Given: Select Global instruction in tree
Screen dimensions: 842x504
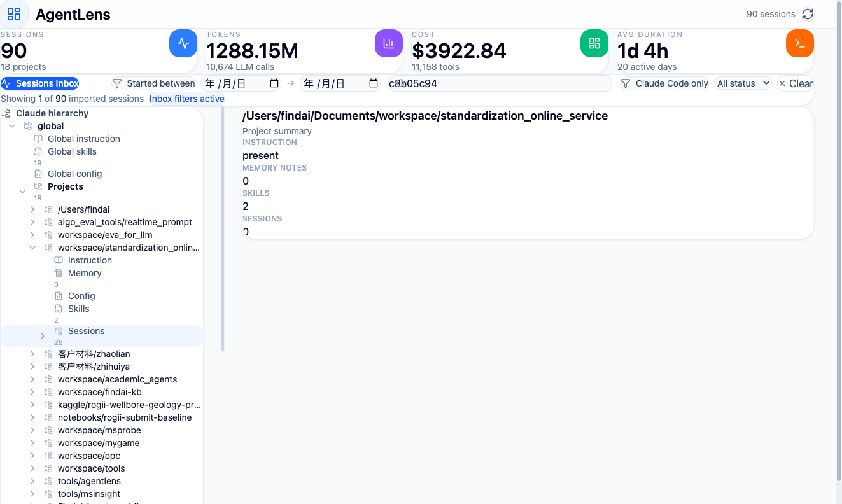Looking at the screenshot, I should click(x=84, y=139).
